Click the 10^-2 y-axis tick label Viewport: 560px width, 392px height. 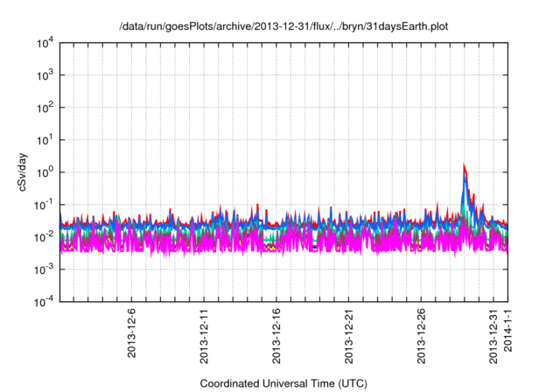tap(40, 236)
